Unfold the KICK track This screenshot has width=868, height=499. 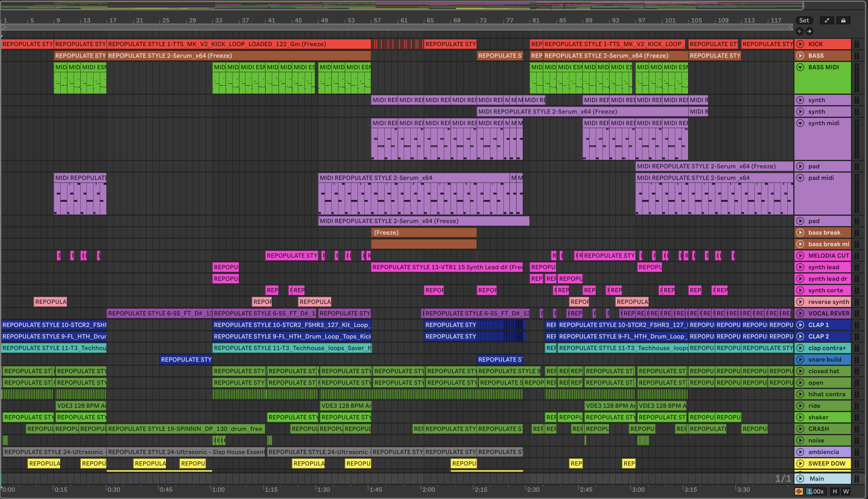(801, 44)
